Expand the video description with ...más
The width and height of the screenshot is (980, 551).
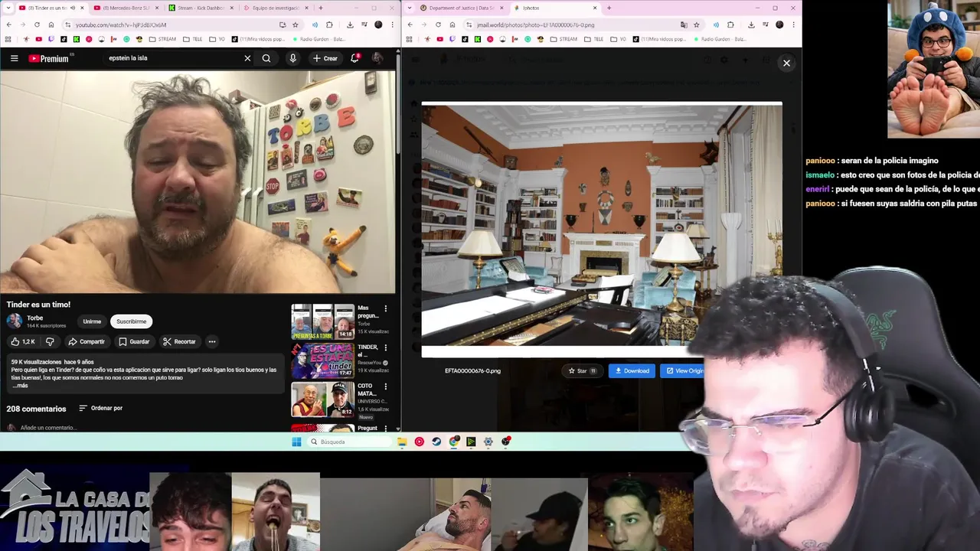20,386
